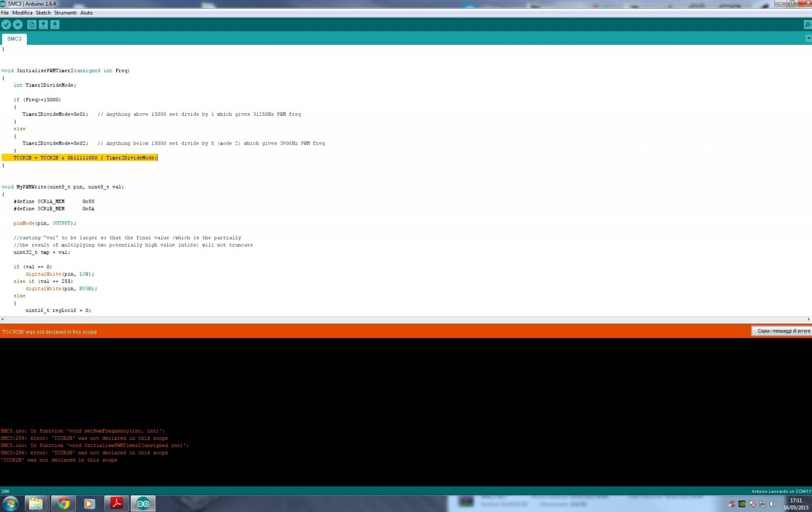812x512 pixels.
Task: Open the Serial Monitor magnifier icon
Action: [x=807, y=24]
